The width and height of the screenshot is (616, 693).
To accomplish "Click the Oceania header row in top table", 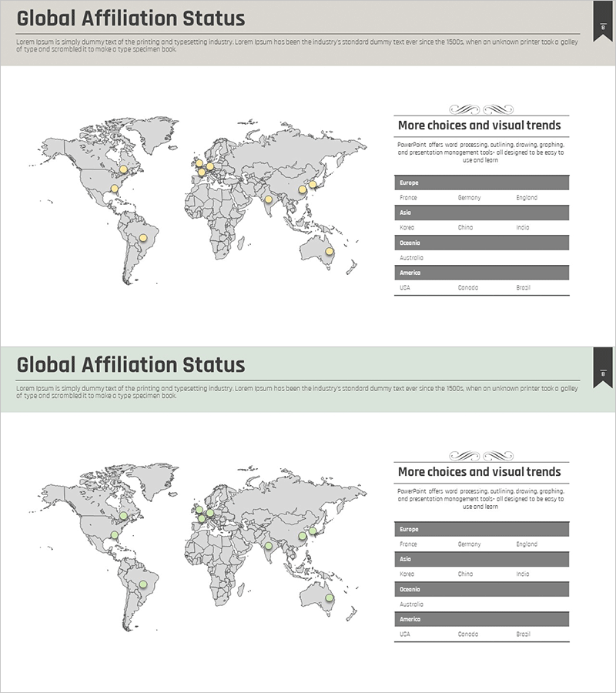I will [481, 243].
